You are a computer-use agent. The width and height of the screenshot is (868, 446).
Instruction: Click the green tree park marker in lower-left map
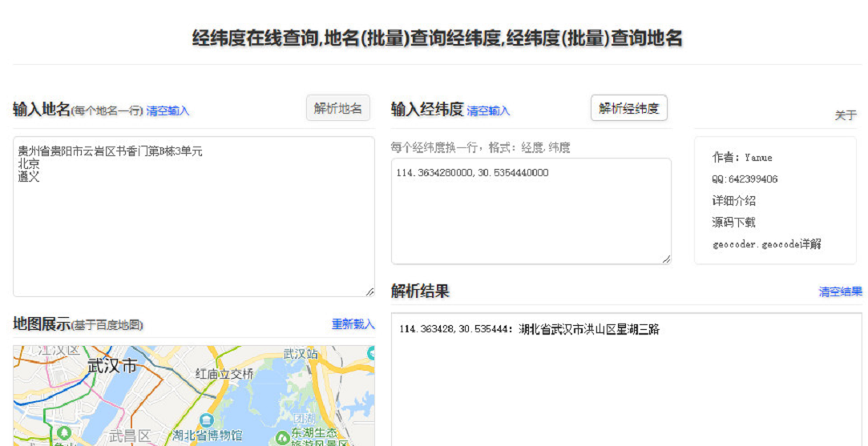[x=63, y=432]
